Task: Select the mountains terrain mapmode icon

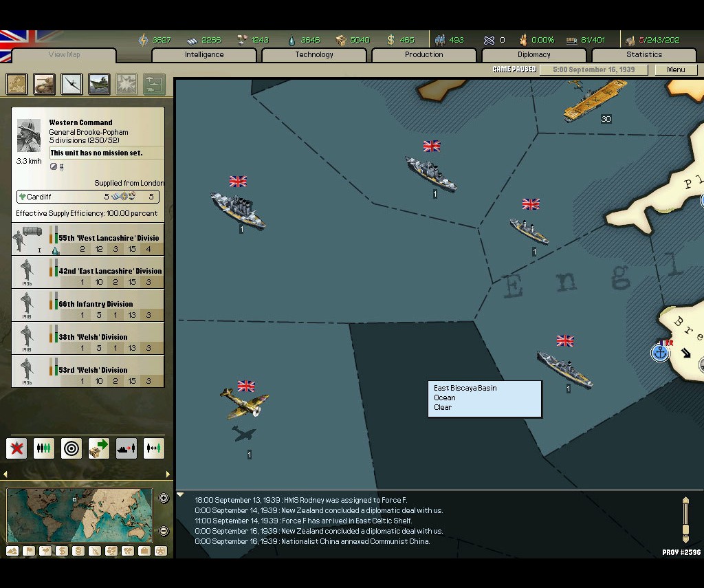Action: pyautogui.click(x=12, y=551)
